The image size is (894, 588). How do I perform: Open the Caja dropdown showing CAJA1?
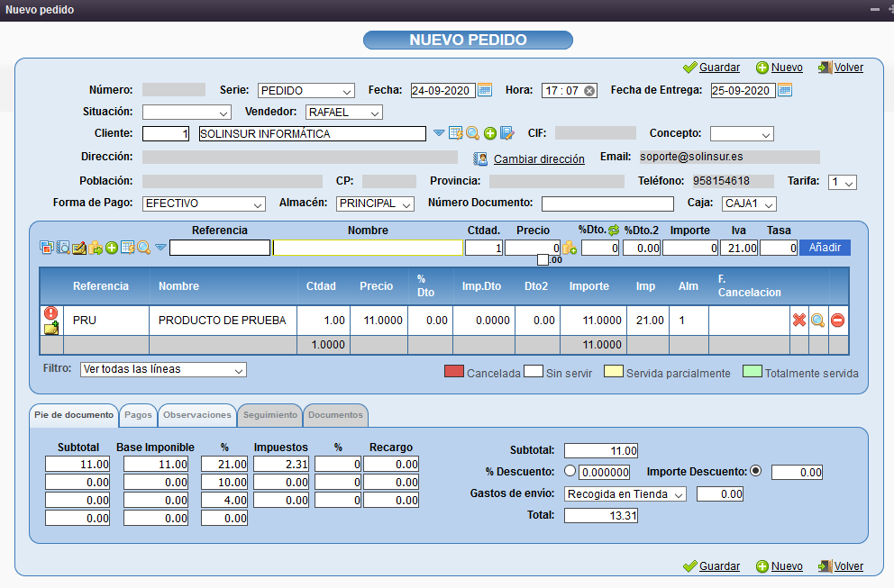point(749,204)
